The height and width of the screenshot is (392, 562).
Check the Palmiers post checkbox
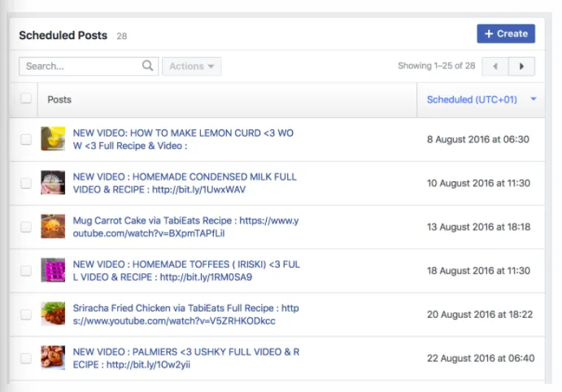26,358
